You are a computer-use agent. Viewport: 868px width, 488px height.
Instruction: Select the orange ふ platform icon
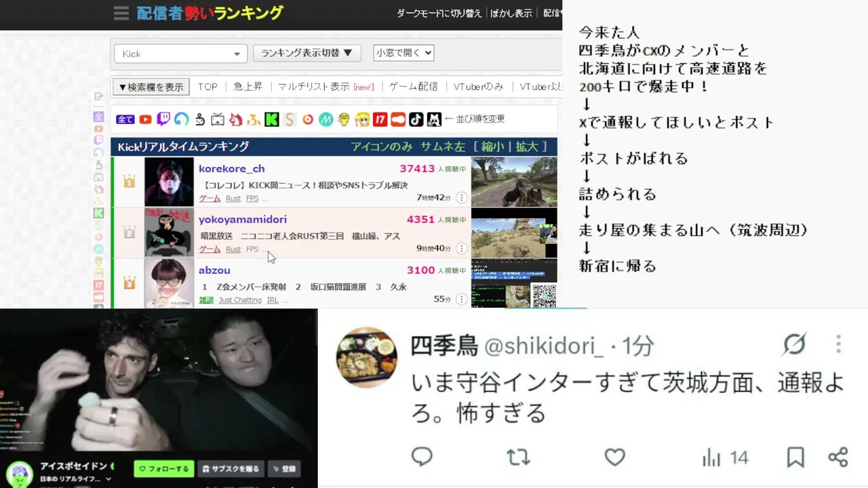click(x=254, y=120)
